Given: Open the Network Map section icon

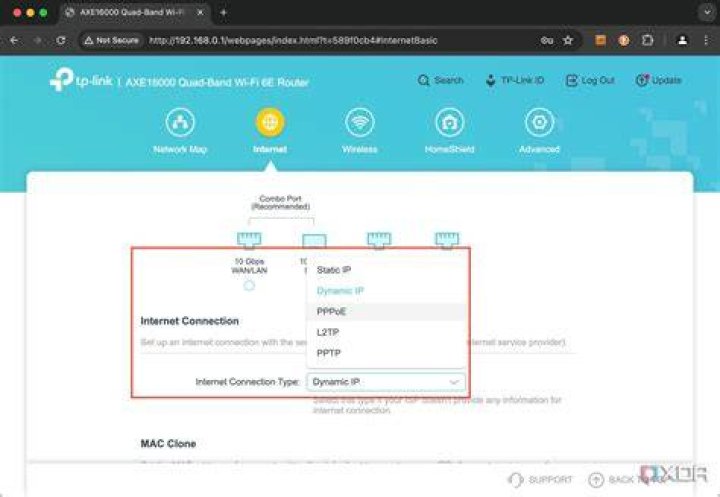Looking at the screenshot, I should coord(180,123).
